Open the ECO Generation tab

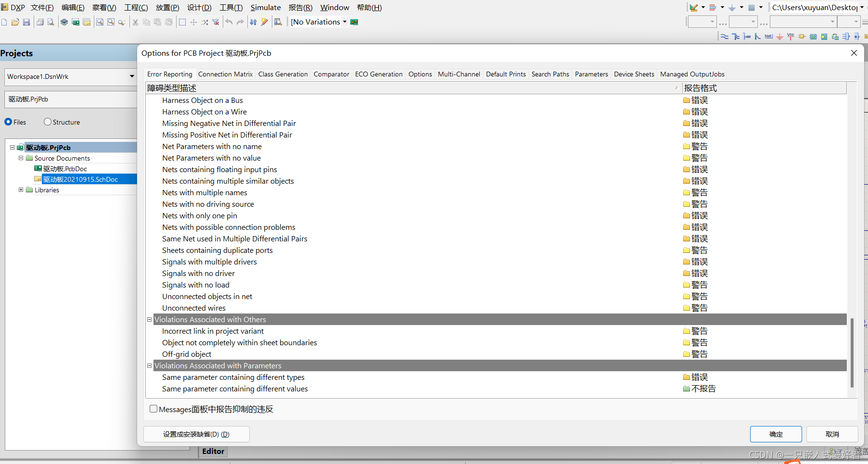379,74
